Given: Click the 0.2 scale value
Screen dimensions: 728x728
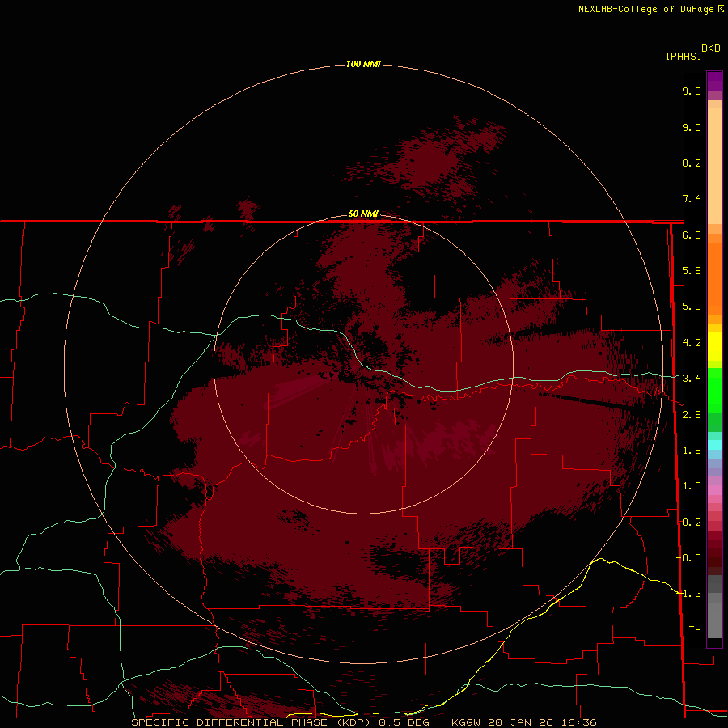Looking at the screenshot, I should (692, 523).
